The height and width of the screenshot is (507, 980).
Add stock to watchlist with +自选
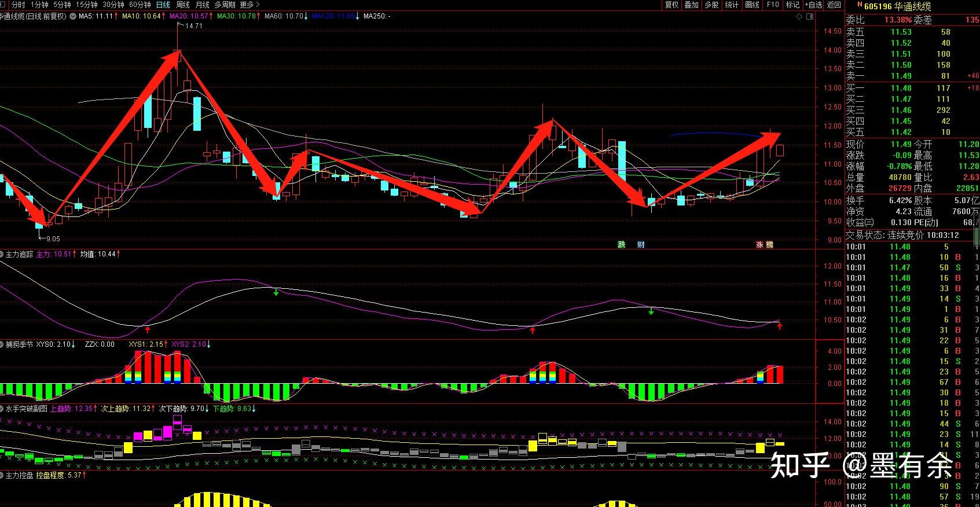click(x=813, y=5)
